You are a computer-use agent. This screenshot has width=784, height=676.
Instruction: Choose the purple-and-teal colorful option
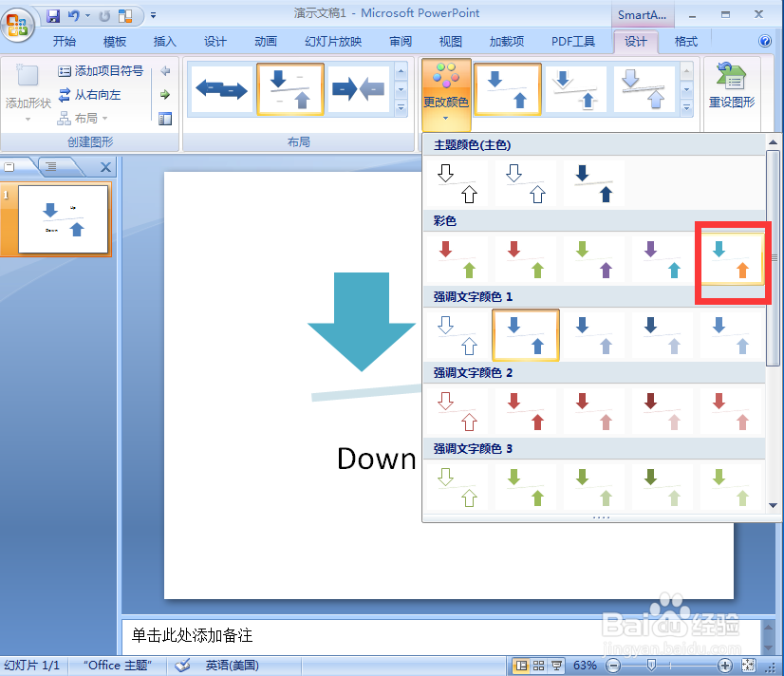[662, 259]
